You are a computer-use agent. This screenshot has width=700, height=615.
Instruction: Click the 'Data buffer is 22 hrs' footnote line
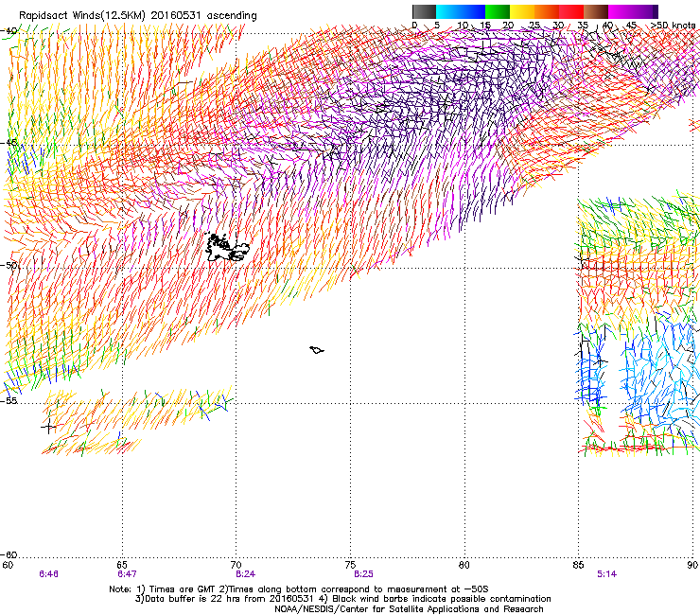[x=342, y=599]
